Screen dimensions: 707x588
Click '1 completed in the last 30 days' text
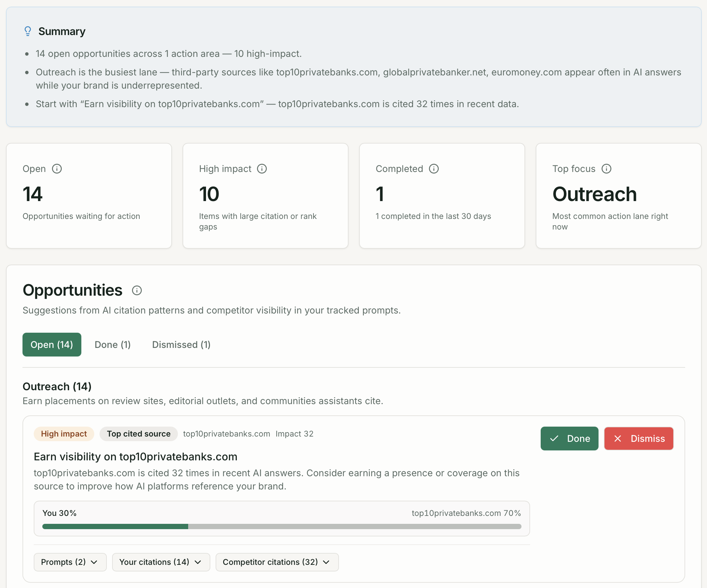click(433, 216)
